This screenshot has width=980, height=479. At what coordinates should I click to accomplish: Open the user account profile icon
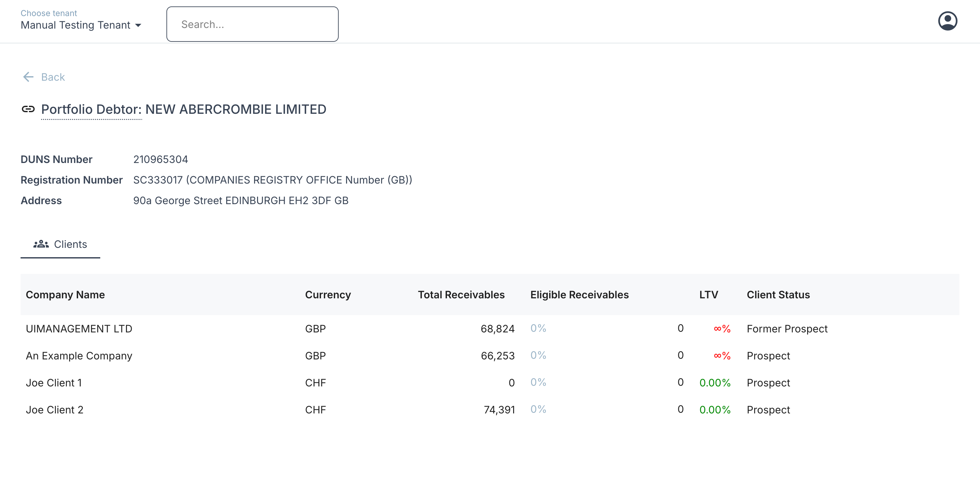(x=947, y=21)
